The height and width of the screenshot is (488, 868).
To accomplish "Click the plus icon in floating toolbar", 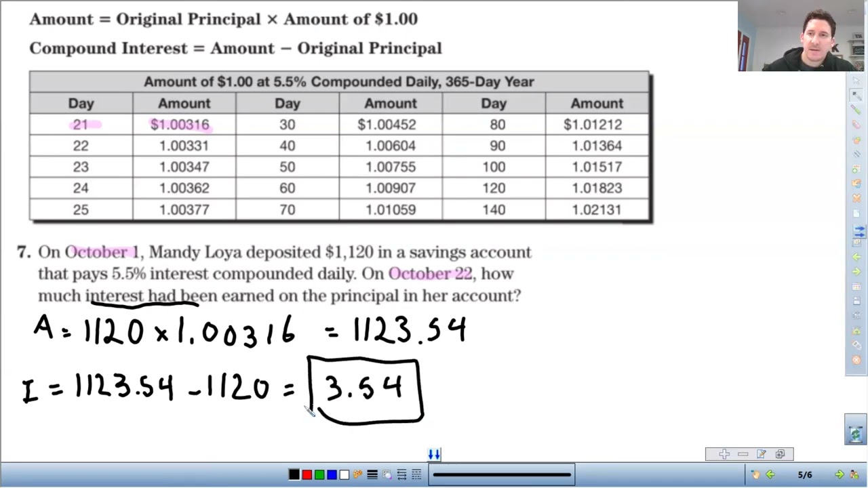I will 724,454.
